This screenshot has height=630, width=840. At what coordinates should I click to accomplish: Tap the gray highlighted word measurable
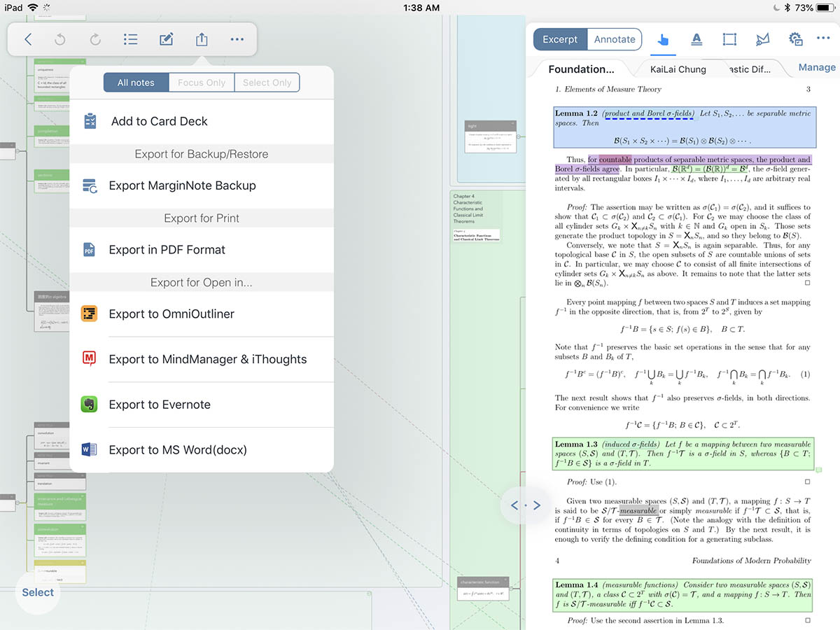[638, 511]
